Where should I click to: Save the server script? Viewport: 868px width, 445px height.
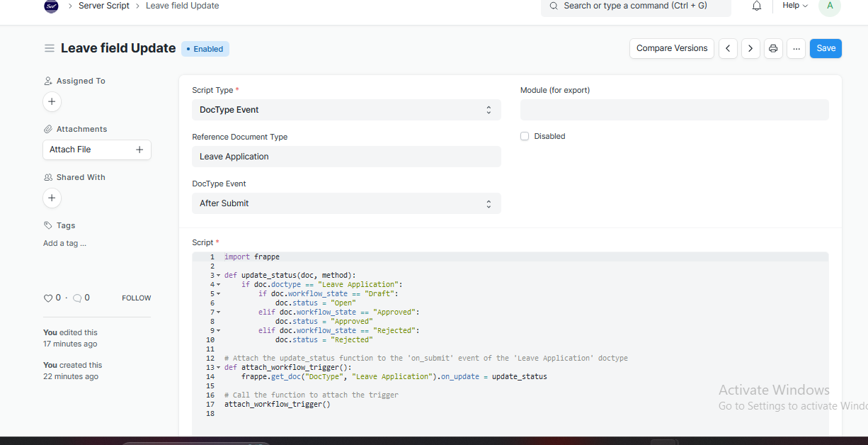point(826,48)
